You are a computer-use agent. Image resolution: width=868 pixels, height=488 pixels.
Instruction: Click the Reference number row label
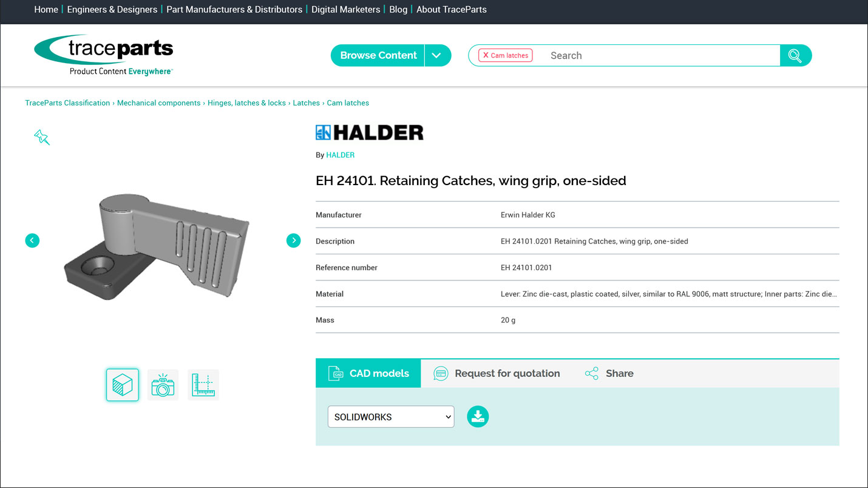click(x=347, y=268)
